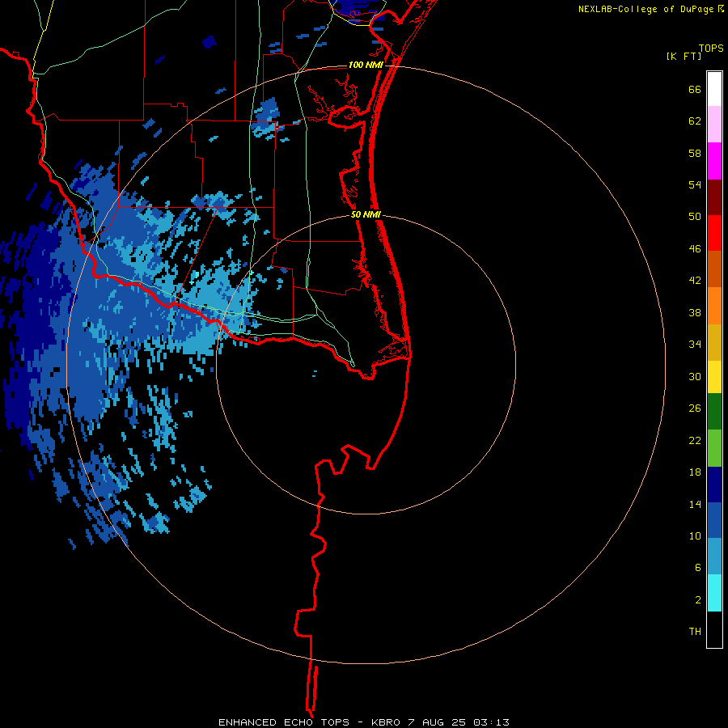Click the 42 legend value

click(x=695, y=280)
